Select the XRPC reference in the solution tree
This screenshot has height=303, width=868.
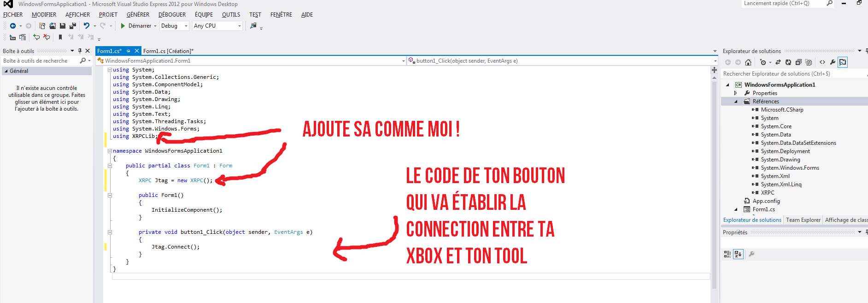768,193
